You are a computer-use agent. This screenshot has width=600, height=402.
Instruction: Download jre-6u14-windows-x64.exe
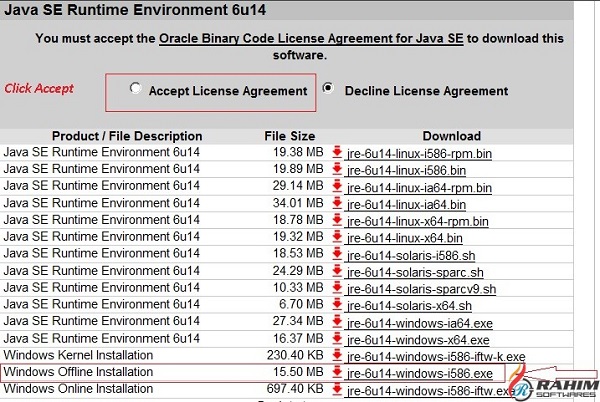(418, 340)
